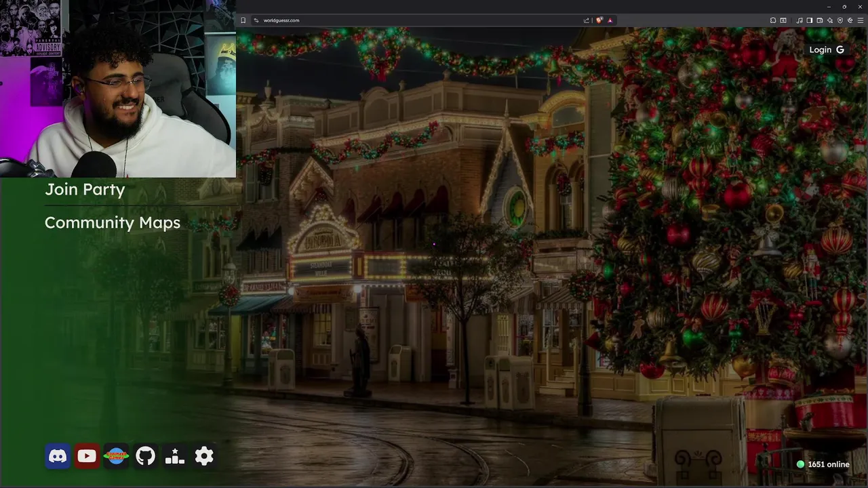Click the 1651 online counter
The height and width of the screenshot is (488, 868).
[x=823, y=464]
